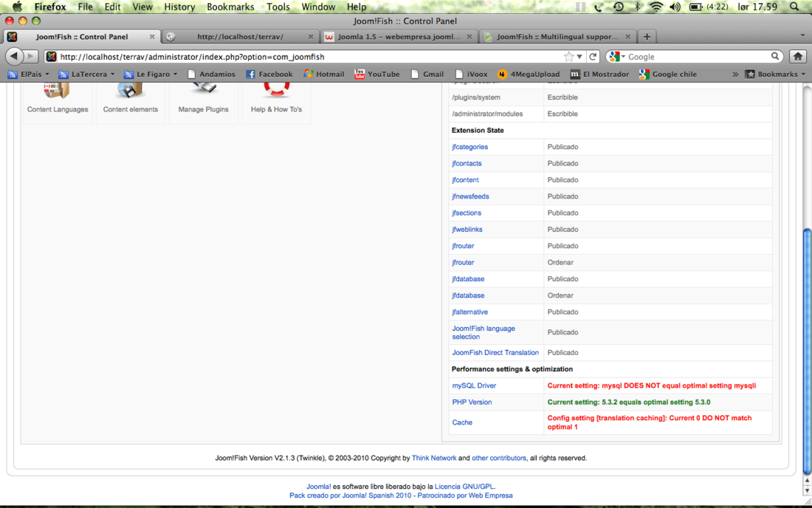812x508 pixels.
Task: Open El Mostrador bookmark
Action: [x=599, y=74]
